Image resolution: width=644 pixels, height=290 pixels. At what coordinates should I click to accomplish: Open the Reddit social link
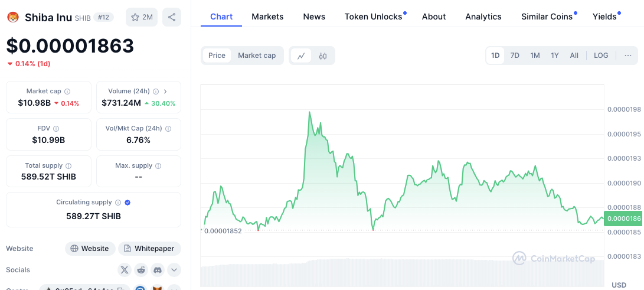[141, 270]
